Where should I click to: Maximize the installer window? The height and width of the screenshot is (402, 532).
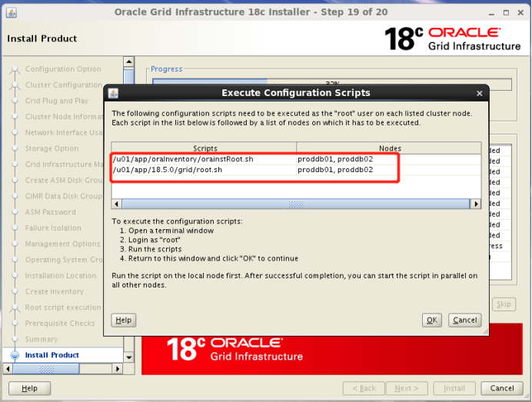[506, 13]
